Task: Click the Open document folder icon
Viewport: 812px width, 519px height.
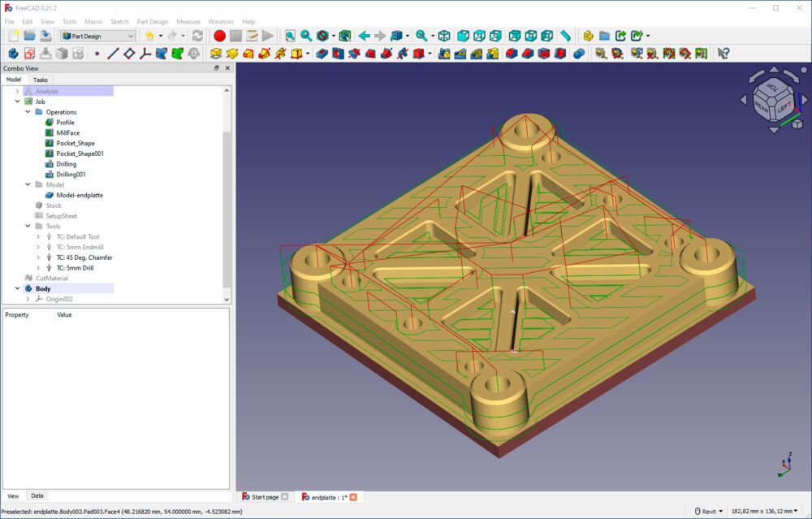Action: 29,36
